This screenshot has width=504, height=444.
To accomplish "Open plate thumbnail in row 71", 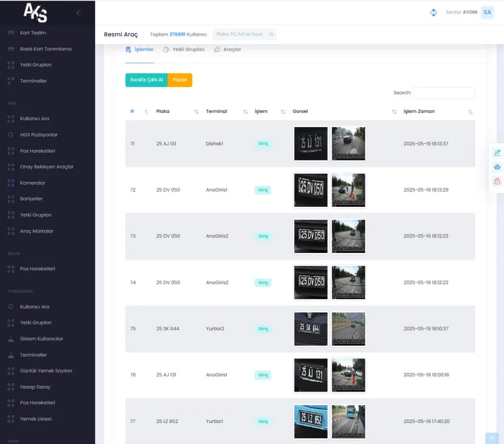I will (x=311, y=144).
